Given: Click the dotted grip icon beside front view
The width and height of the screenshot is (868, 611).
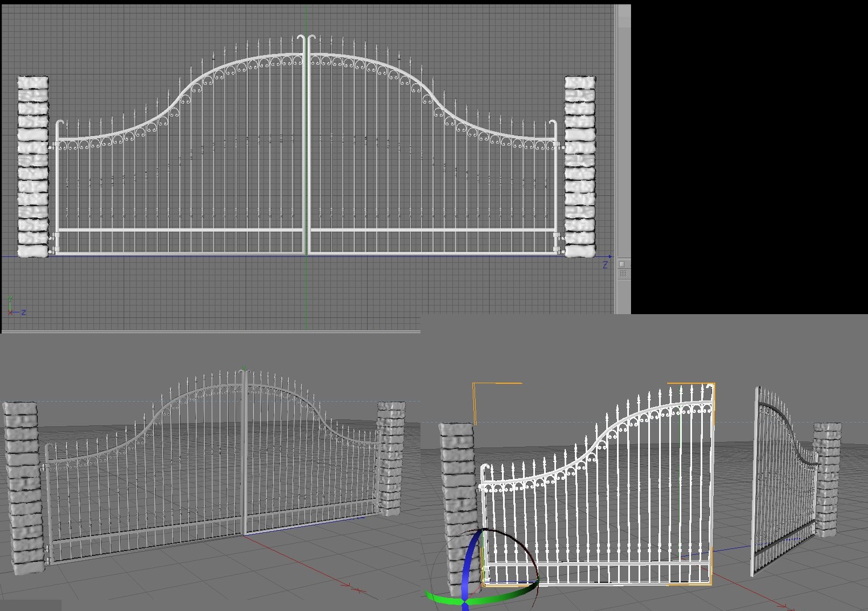Looking at the screenshot, I should (622, 274).
